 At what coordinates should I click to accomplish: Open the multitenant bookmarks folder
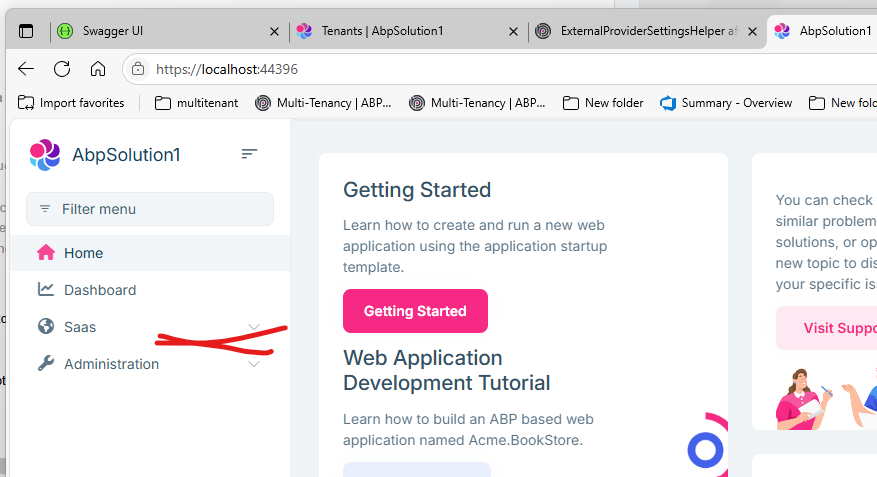click(x=196, y=103)
